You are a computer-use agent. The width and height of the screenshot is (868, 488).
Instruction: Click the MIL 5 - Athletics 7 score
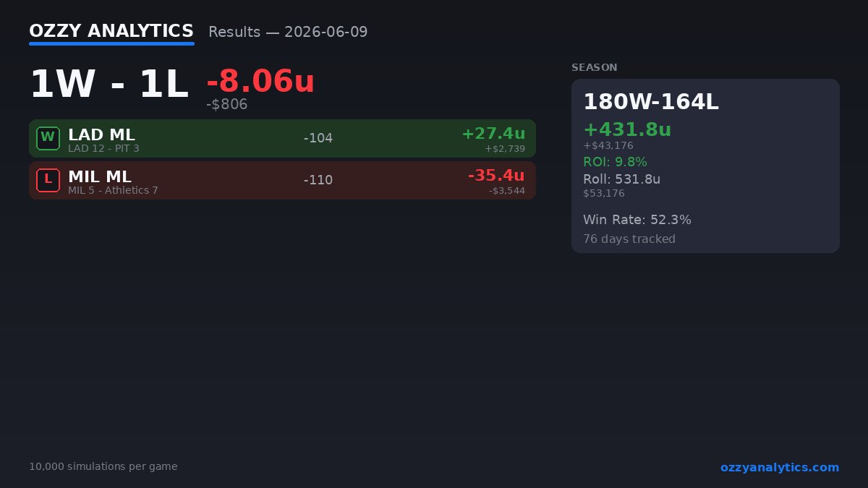point(113,190)
